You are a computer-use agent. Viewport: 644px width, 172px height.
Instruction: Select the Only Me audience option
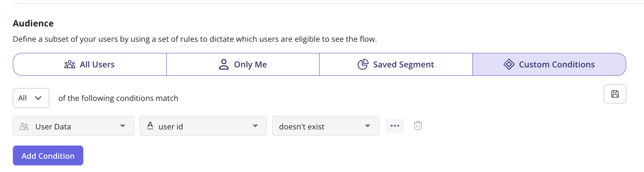(243, 64)
